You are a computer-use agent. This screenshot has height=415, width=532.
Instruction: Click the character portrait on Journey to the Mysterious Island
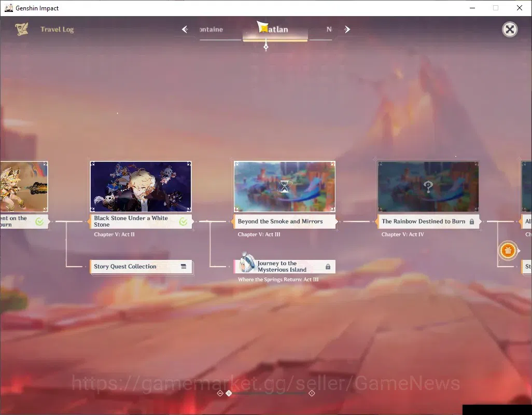point(247,263)
